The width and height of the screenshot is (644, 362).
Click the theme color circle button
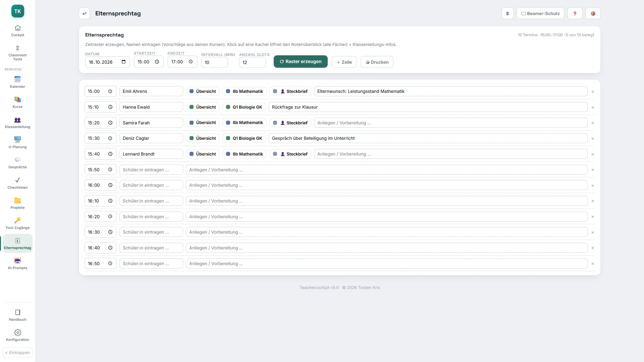click(593, 13)
